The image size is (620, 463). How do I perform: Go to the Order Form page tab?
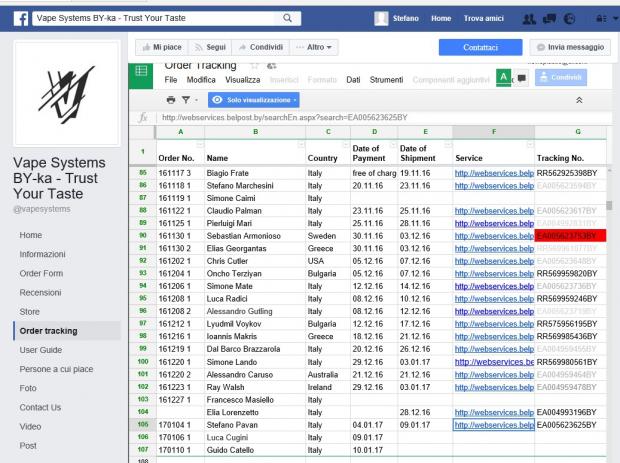pos(41,273)
